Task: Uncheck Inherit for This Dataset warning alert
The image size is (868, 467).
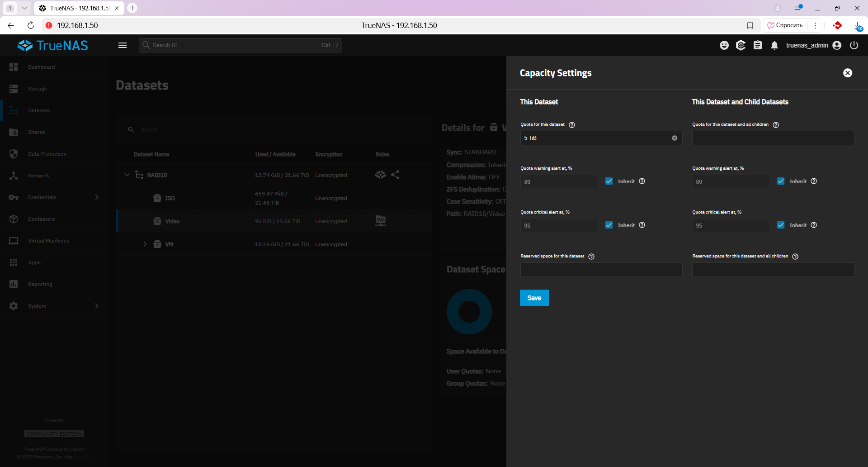Action: point(609,181)
